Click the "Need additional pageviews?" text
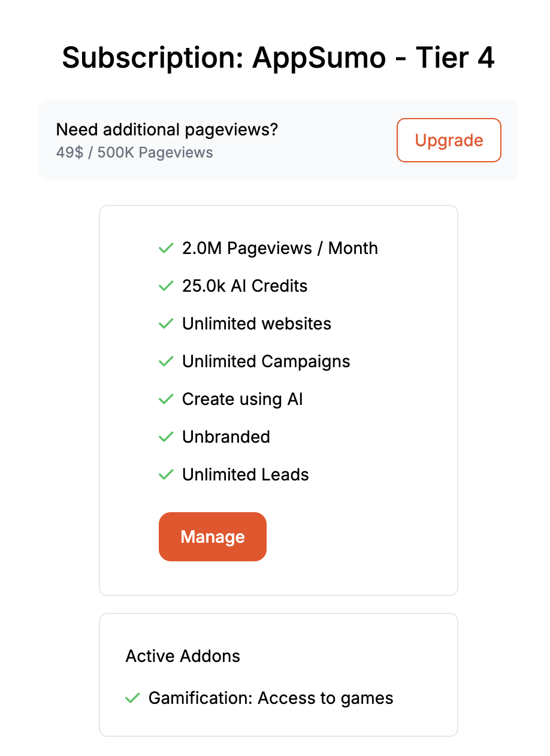 (x=167, y=129)
